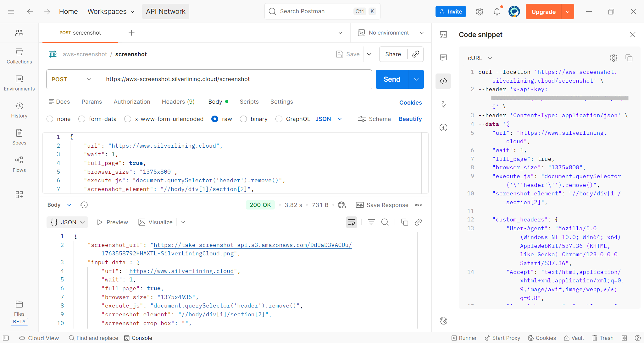This screenshot has width=644, height=343.
Task: Click Beautify to format JSON body
Action: point(410,119)
